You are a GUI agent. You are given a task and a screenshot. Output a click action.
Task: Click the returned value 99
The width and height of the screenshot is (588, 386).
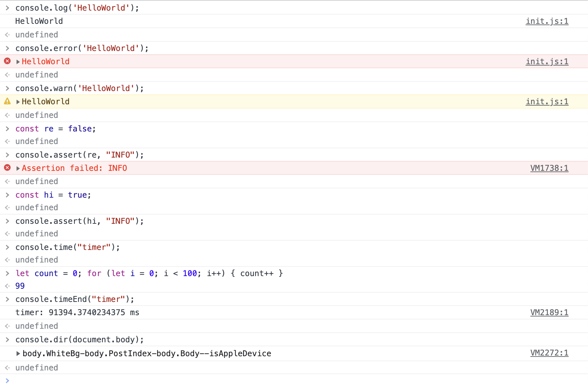[x=20, y=286]
